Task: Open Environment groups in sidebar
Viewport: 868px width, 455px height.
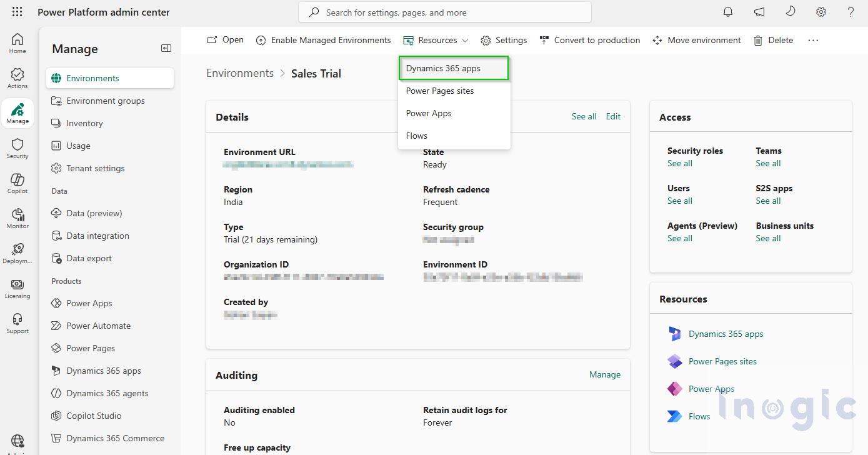Action: click(110, 101)
